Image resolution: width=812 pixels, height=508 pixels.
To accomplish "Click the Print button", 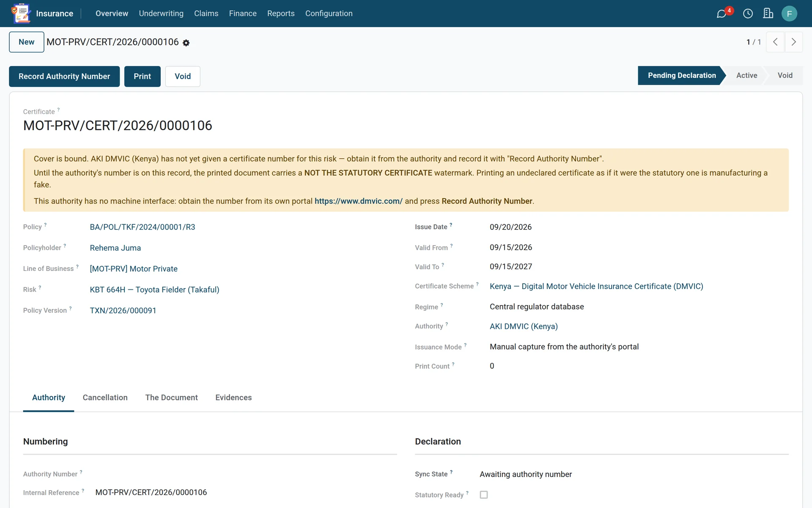I will click(x=142, y=76).
